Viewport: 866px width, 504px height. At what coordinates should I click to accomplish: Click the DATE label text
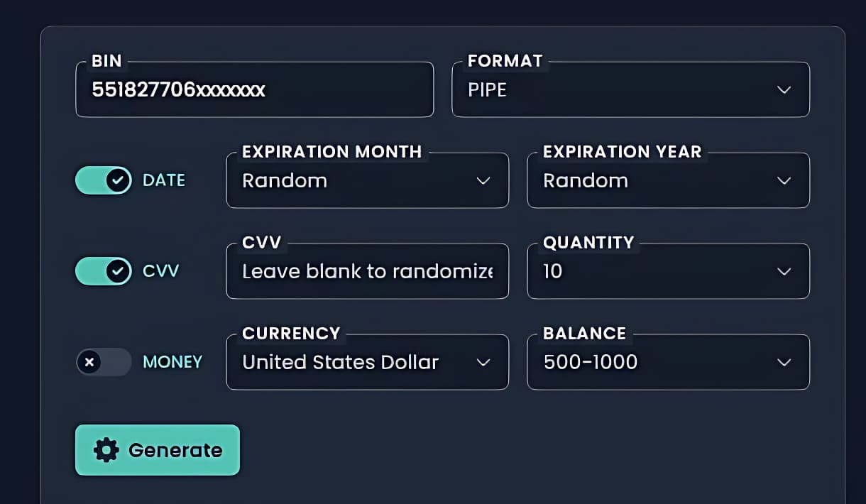click(x=164, y=181)
